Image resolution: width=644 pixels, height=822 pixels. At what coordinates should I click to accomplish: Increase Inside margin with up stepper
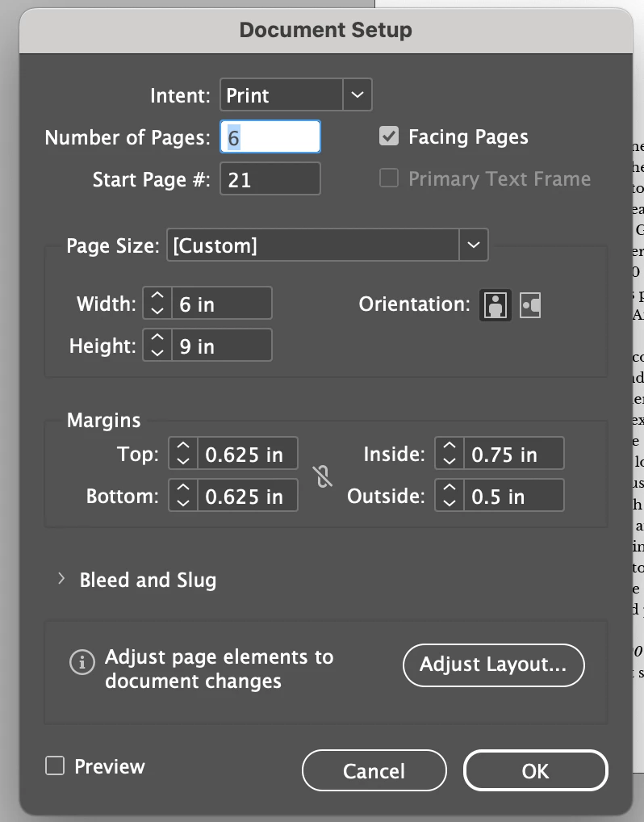click(449, 446)
